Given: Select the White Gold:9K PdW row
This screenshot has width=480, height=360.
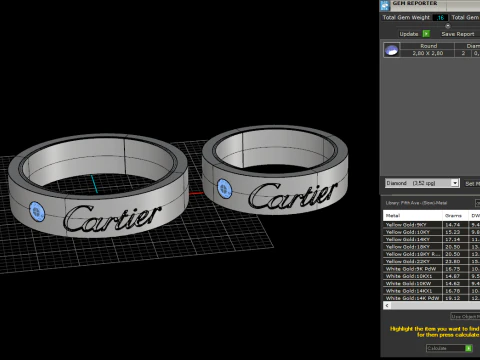Looking at the screenshot, I should click(431, 269).
